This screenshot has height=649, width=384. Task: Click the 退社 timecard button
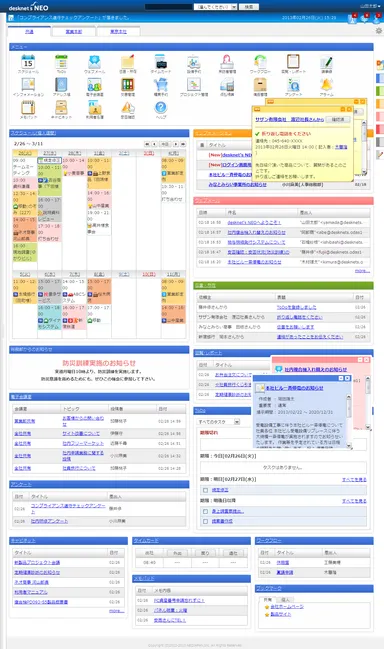click(233, 553)
